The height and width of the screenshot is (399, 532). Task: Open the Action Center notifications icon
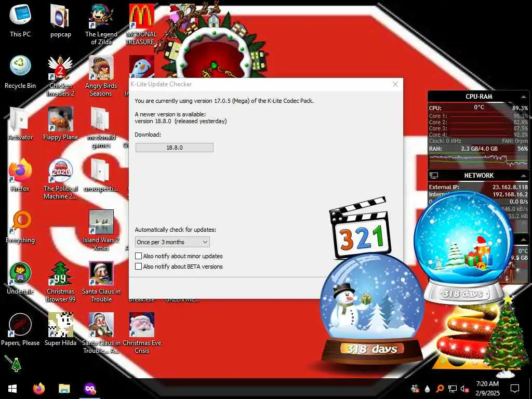coord(515,389)
